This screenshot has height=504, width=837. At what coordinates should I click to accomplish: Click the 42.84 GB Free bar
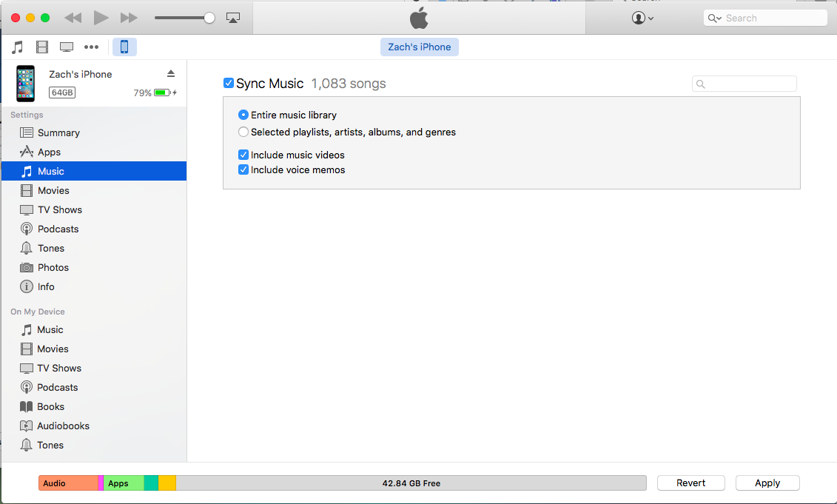pos(411,483)
